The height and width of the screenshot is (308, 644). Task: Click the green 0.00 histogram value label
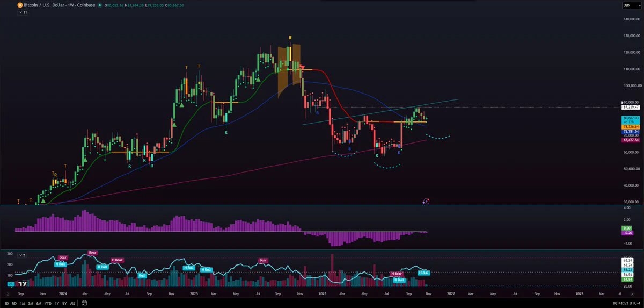click(627, 228)
